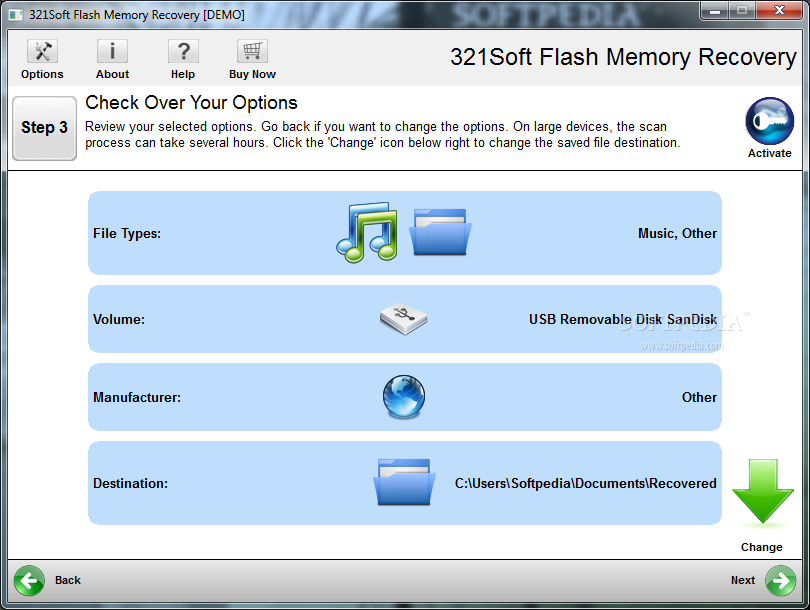Click the 'Music, Other' file types value
The image size is (810, 610).
(x=677, y=233)
